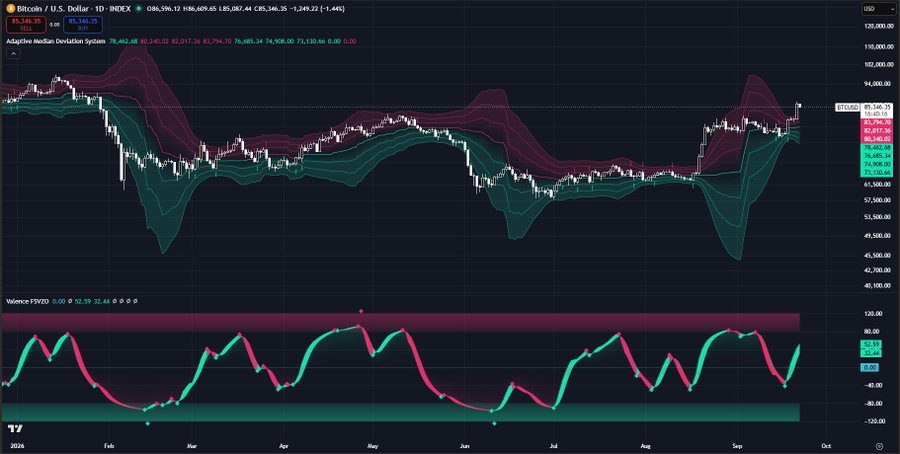Click the 40,100.00 price scale label

point(879,285)
